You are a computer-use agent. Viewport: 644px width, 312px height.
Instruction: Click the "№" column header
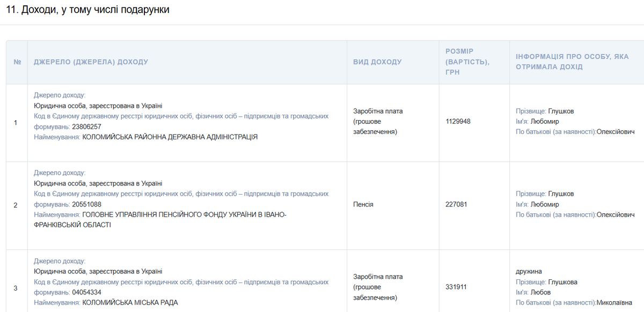pos(17,62)
